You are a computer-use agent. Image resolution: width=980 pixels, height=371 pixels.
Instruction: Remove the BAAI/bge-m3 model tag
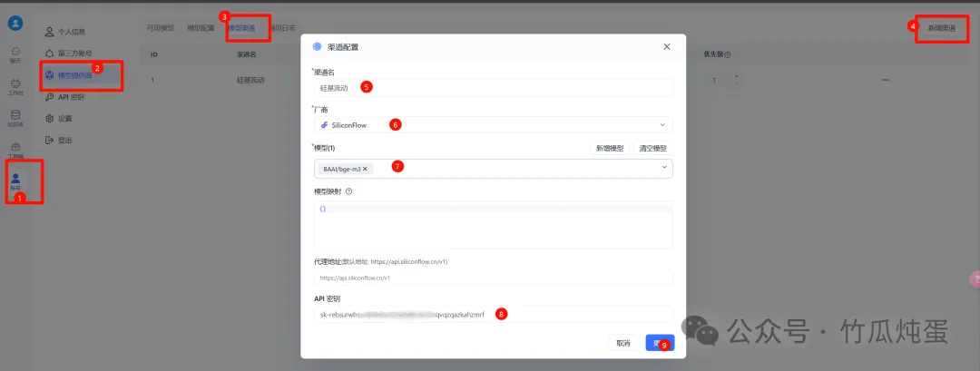[x=365, y=169]
